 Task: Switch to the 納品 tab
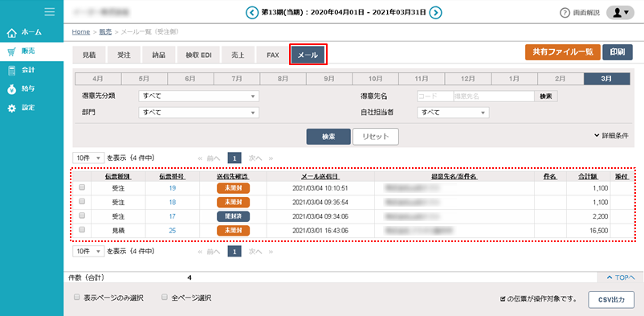(158, 55)
